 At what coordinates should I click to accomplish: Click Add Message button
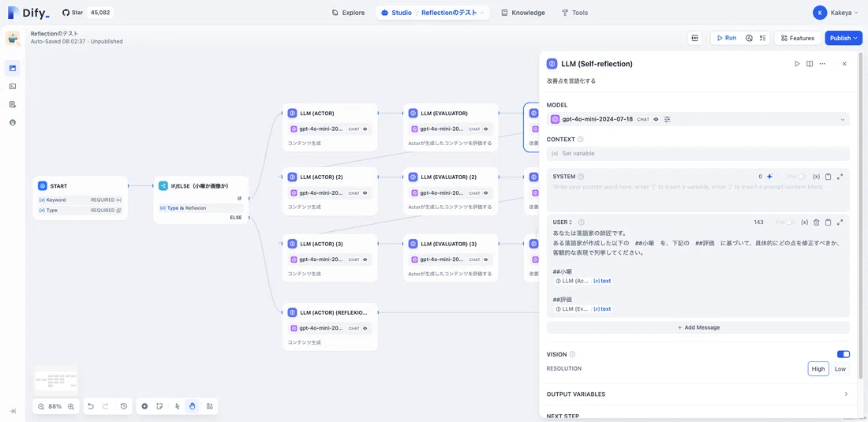pos(698,327)
